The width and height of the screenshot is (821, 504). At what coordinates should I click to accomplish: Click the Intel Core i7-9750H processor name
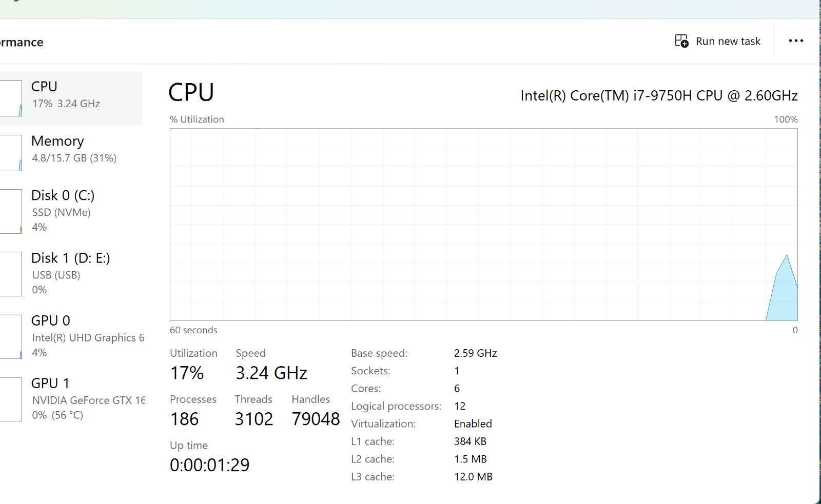tap(659, 96)
